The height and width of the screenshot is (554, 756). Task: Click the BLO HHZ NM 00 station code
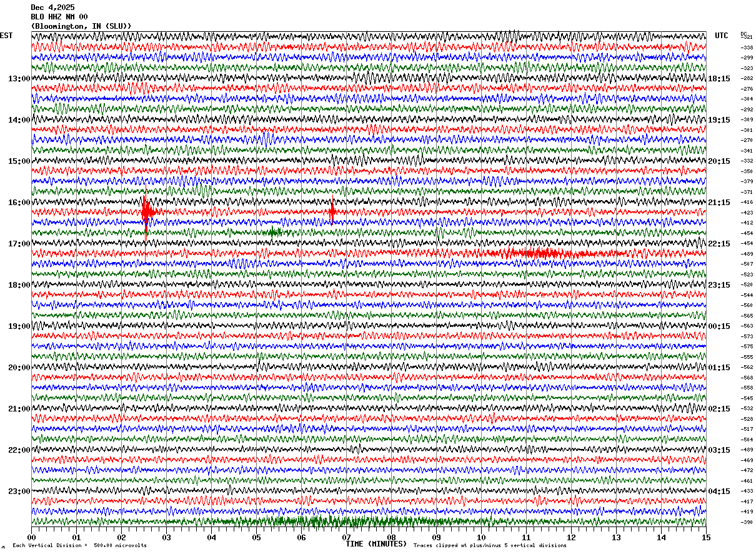click(59, 17)
